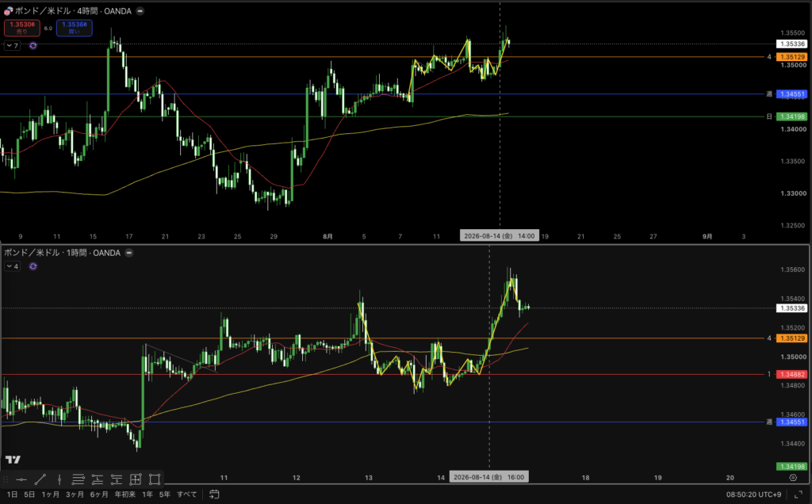
Task: Click the green 1.34198 label in lower chart
Action: 792,467
